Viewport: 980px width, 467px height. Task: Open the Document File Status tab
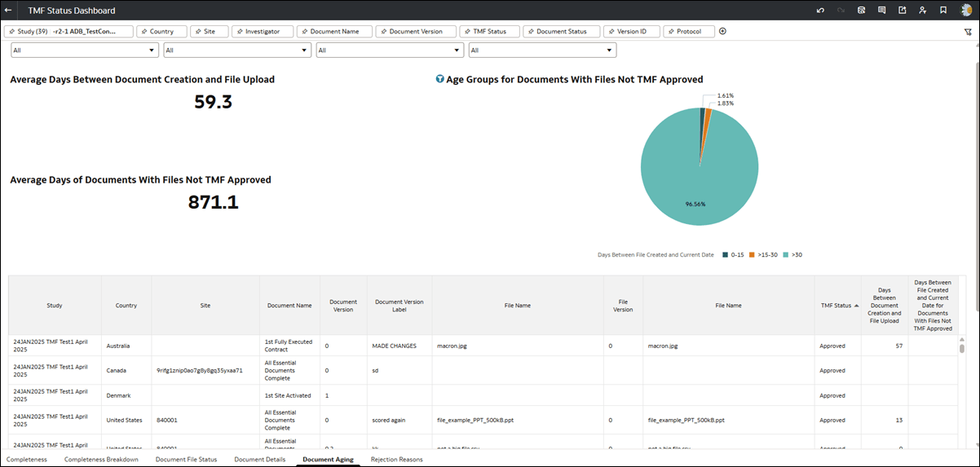186,460
